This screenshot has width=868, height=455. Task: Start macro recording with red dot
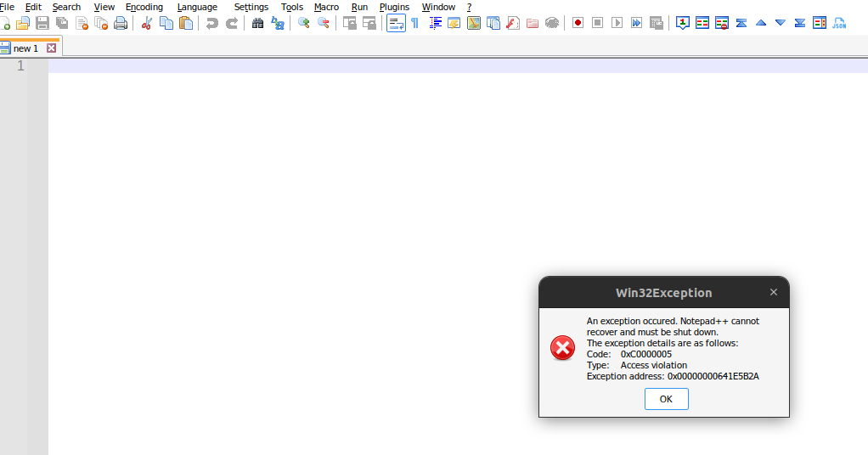[x=578, y=23]
